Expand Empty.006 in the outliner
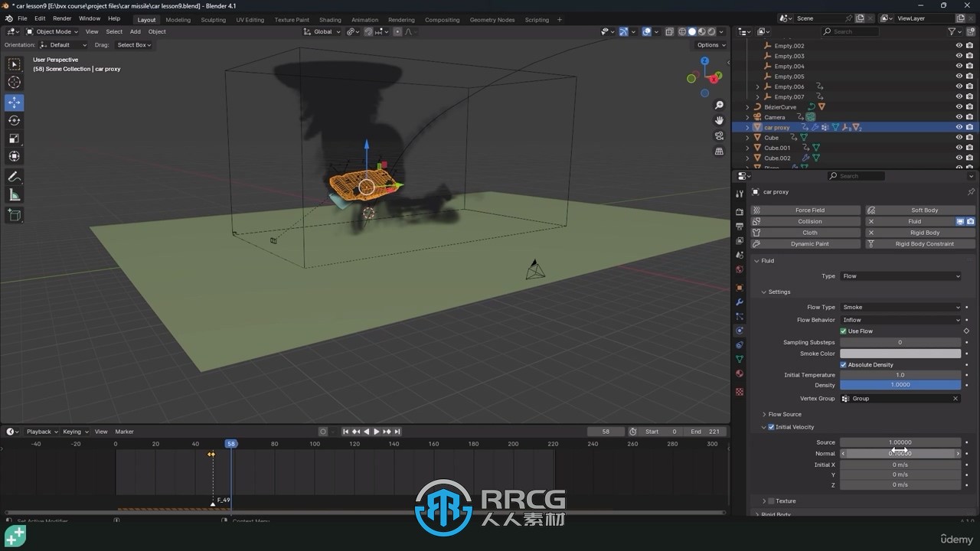This screenshot has width=980, height=551. pos(758,86)
